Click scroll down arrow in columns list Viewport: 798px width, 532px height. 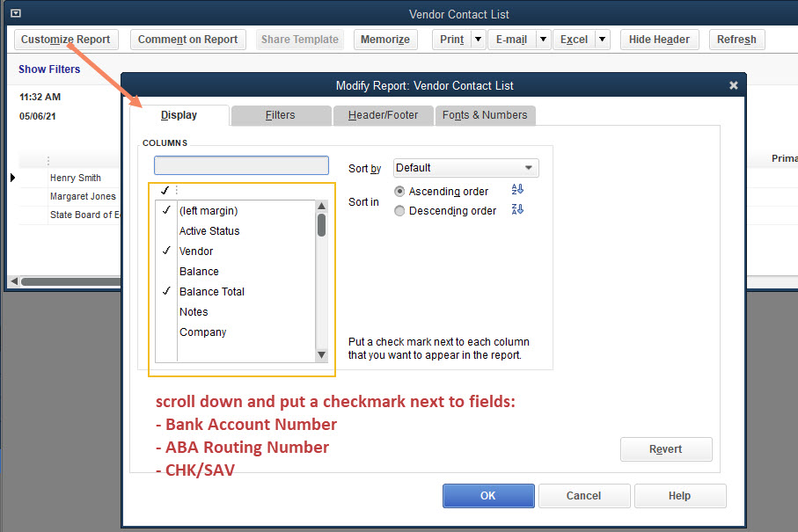click(x=321, y=354)
